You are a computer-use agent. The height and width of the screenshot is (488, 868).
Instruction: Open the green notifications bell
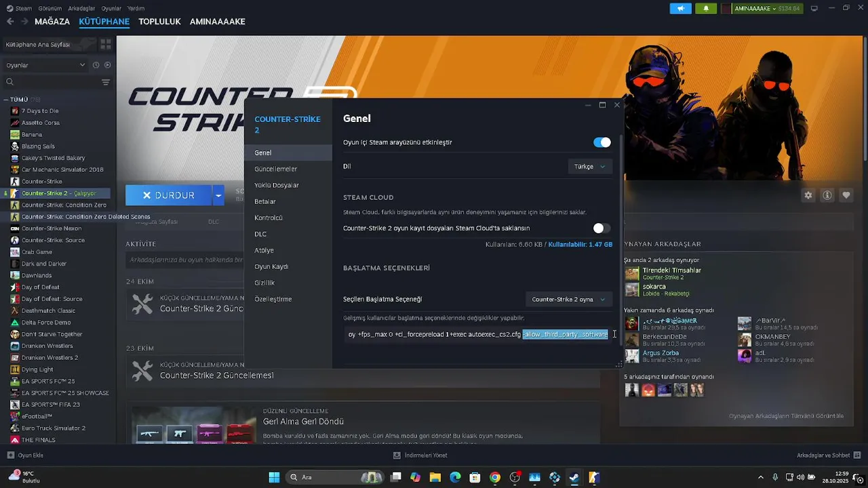pos(706,8)
